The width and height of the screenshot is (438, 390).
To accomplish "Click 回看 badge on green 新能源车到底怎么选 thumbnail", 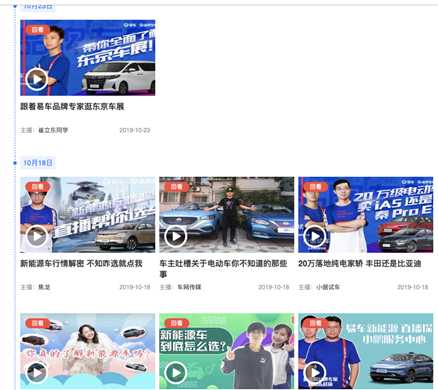I will pos(177,323).
